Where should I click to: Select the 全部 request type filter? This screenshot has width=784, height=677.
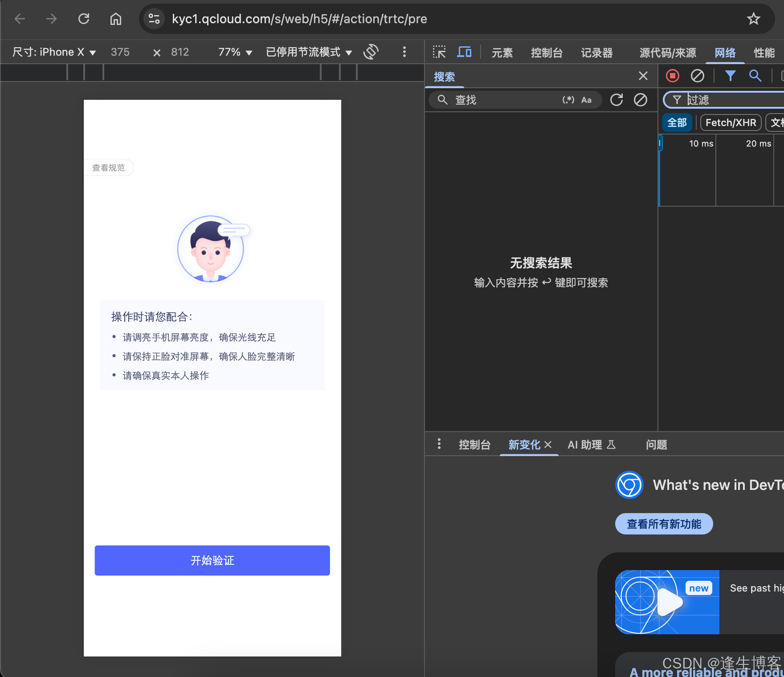[677, 122]
